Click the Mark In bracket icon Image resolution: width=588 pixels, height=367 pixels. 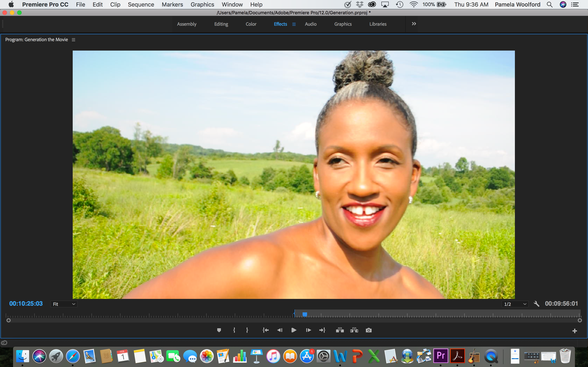coord(234,330)
